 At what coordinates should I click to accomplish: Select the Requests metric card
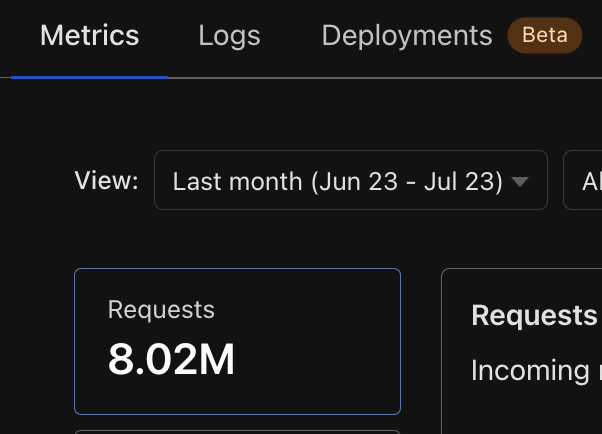pos(237,341)
